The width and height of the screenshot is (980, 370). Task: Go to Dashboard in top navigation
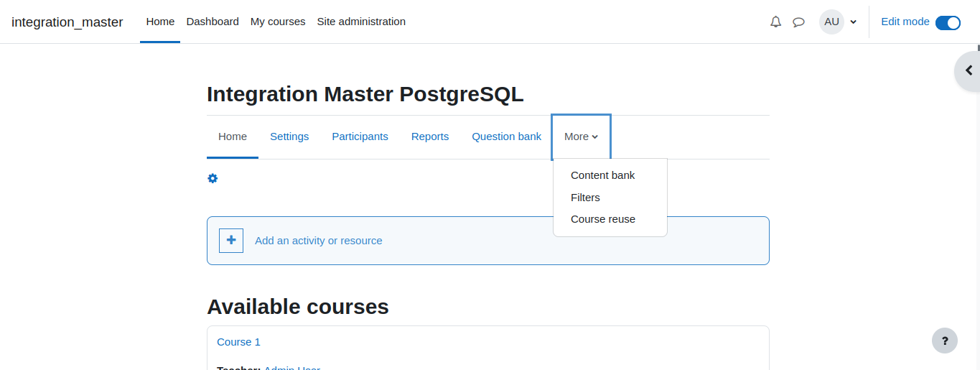213,22
